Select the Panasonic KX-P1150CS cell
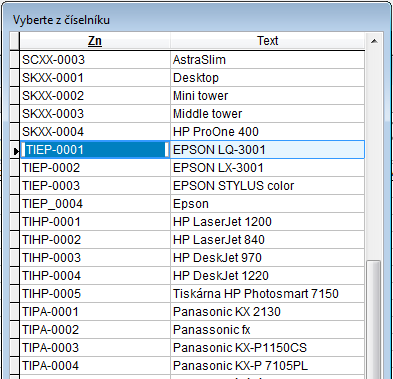 pos(267,348)
